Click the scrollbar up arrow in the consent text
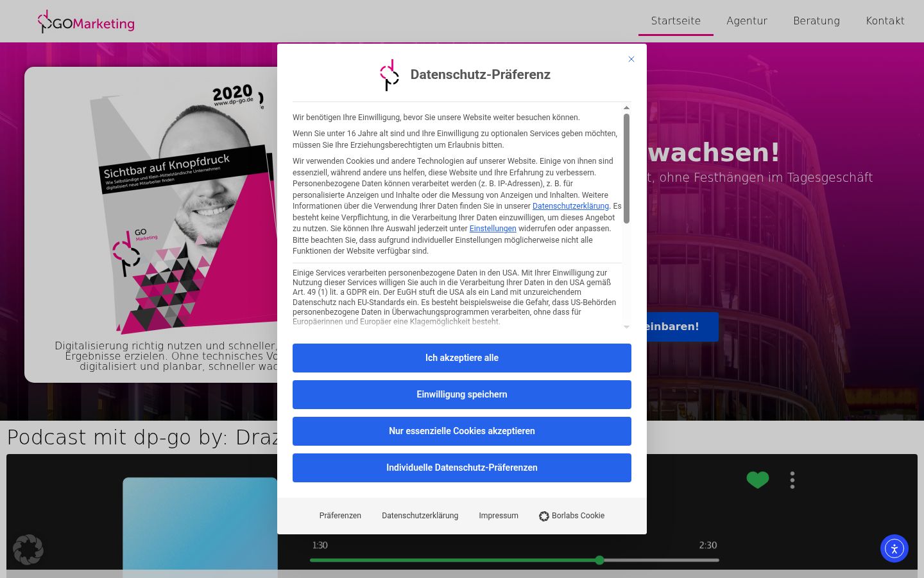 pos(626,108)
